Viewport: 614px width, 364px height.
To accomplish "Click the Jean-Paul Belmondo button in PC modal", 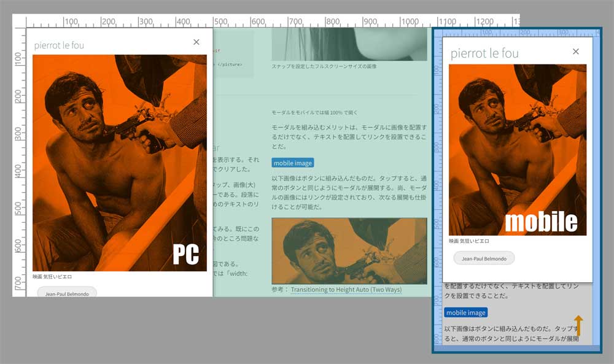I will pos(66,292).
